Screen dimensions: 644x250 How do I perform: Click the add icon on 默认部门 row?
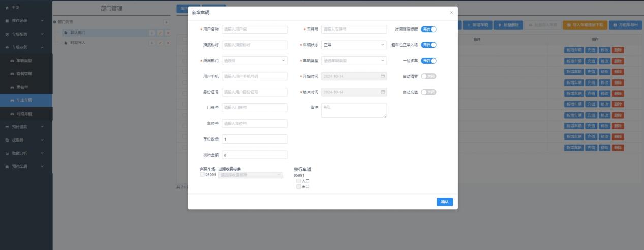[151, 33]
